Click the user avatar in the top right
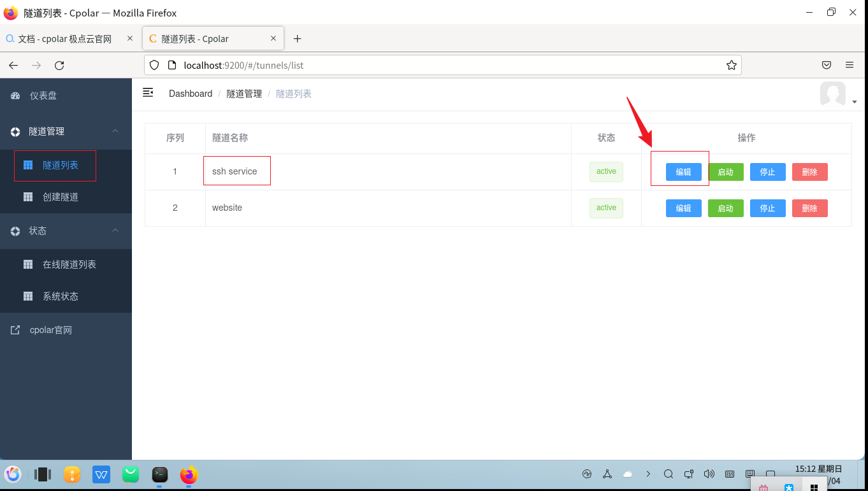This screenshot has height=491, width=868. (832, 94)
